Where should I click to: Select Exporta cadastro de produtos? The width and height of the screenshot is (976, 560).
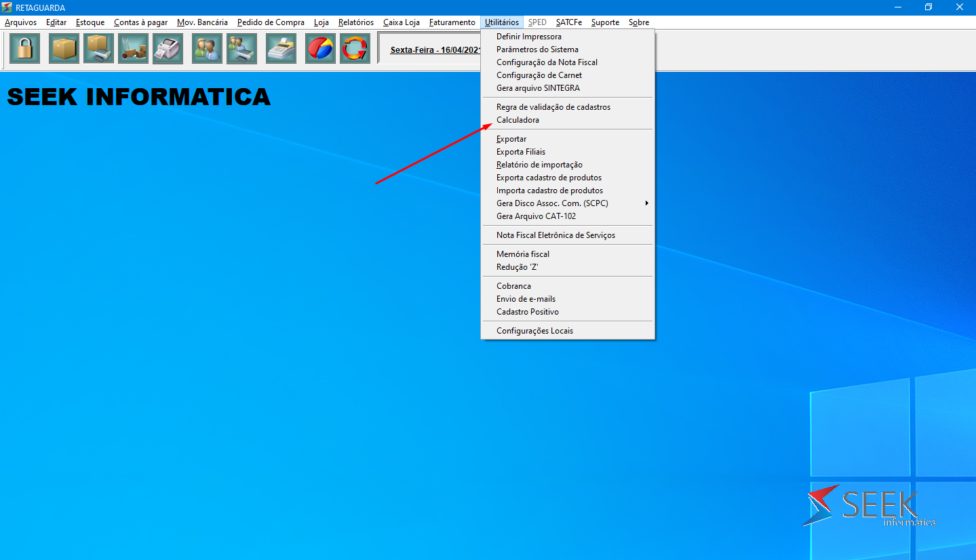[x=568, y=178]
